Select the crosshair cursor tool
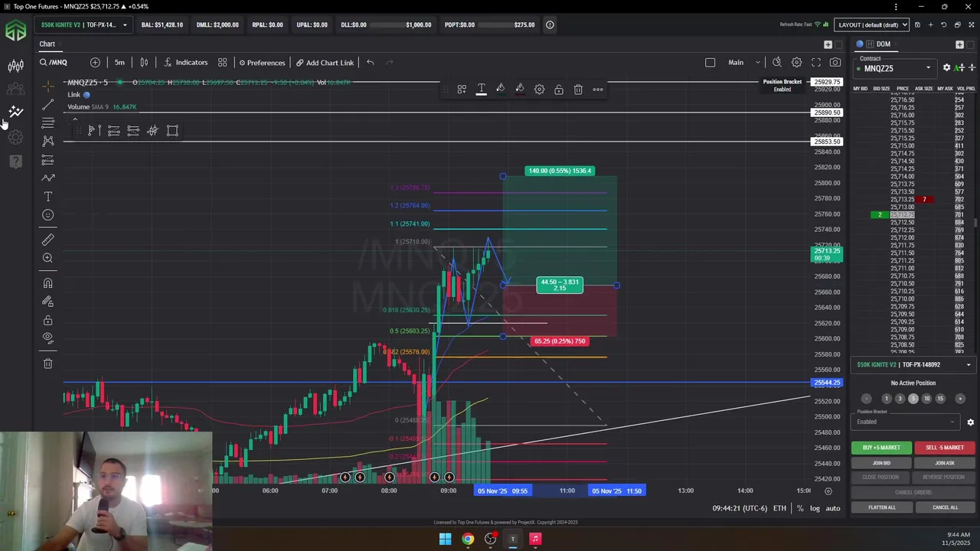 click(x=47, y=86)
